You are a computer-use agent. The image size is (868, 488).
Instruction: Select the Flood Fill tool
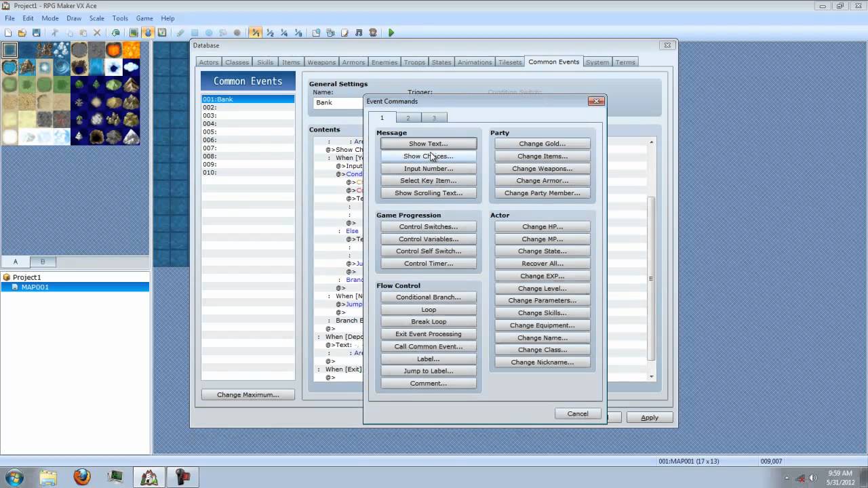tap(223, 33)
